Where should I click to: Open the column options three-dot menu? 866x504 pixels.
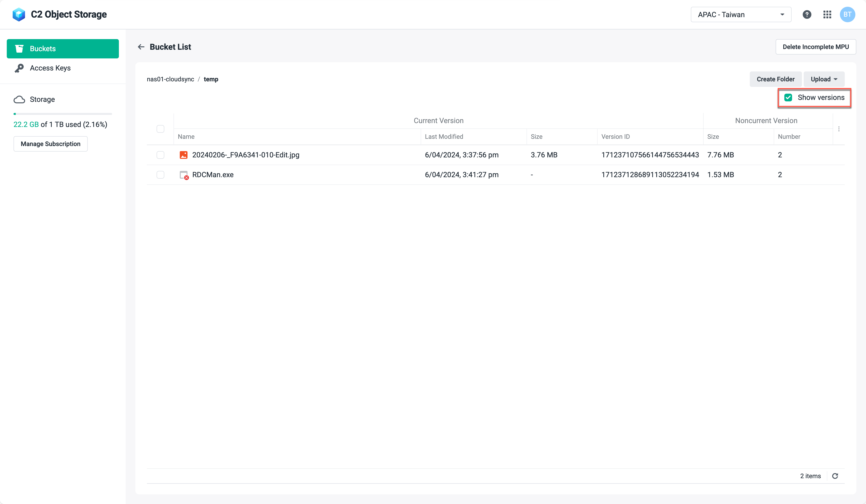pyautogui.click(x=839, y=129)
